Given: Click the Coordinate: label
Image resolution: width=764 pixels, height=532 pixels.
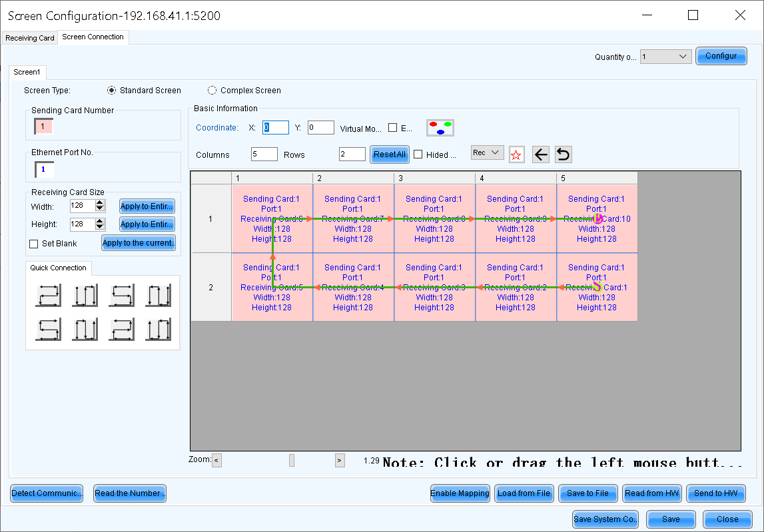Looking at the screenshot, I should point(217,128).
